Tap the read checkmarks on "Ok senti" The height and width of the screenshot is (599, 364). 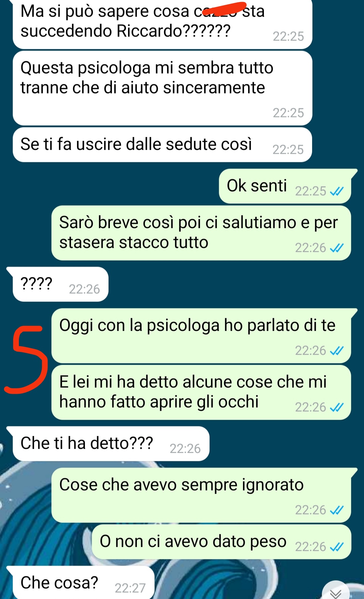click(337, 191)
